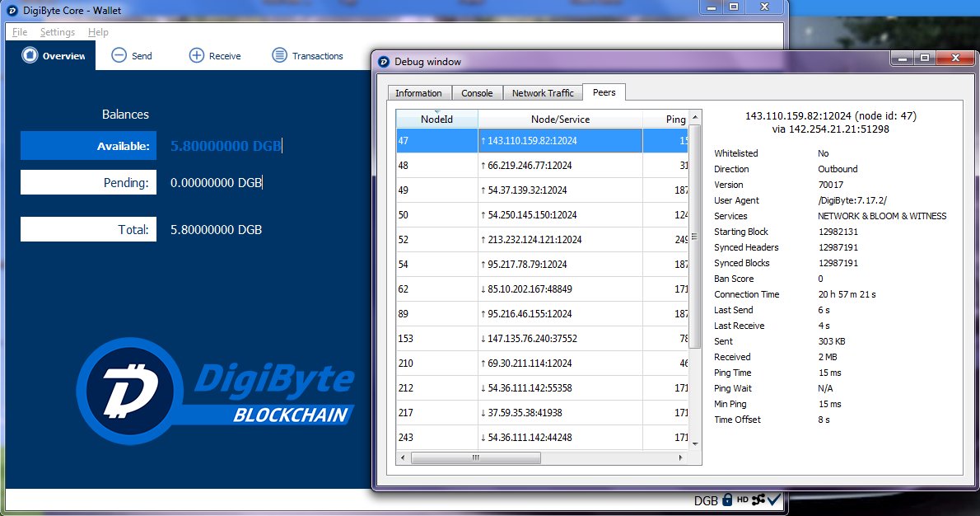Open the Transactions page label
Screen dimensions: 980x516
click(x=318, y=56)
